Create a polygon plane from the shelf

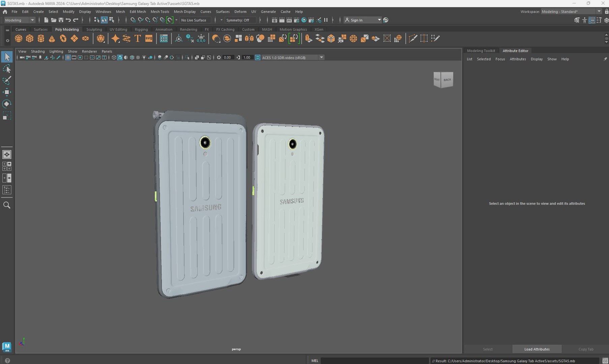tap(74, 38)
